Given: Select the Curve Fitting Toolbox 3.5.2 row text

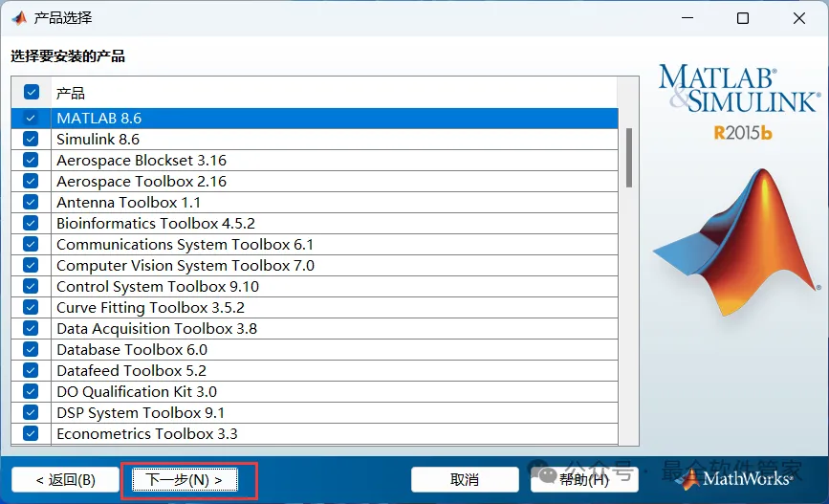Looking at the screenshot, I should tap(150, 307).
